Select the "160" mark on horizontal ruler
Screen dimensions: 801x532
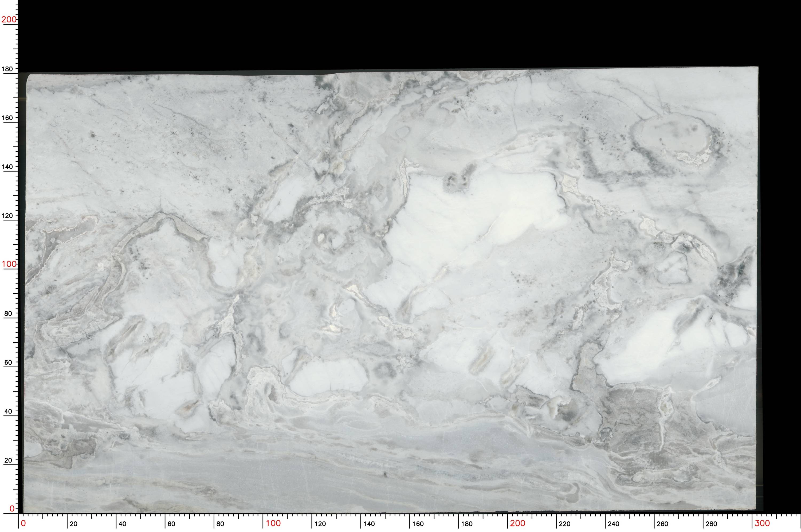pos(418,524)
